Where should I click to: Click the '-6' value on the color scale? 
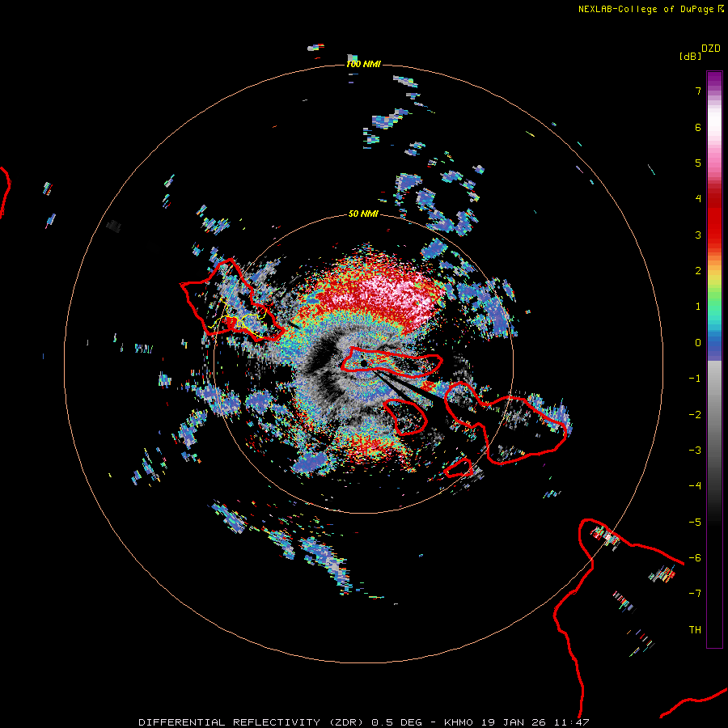695,558
